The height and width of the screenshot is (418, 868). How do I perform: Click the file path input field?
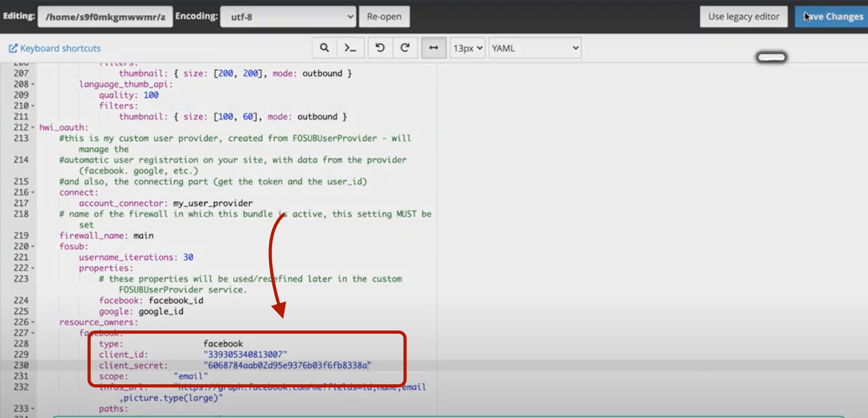(x=105, y=17)
